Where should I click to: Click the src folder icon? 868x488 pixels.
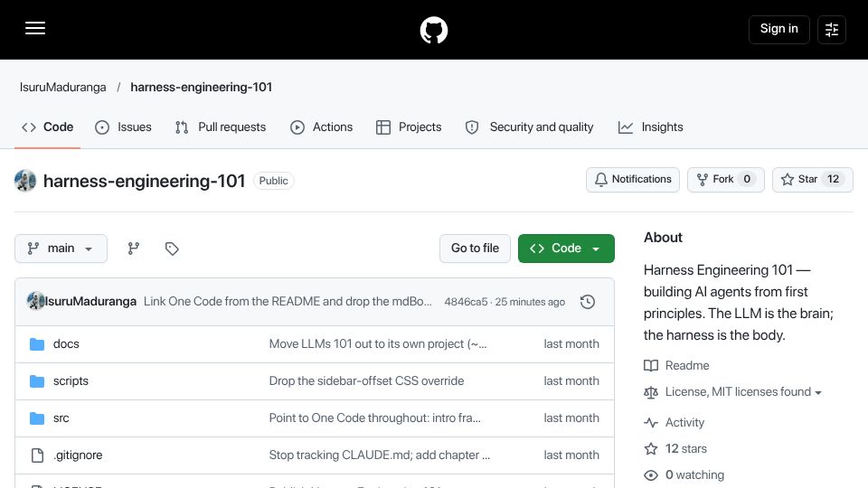pos(37,418)
